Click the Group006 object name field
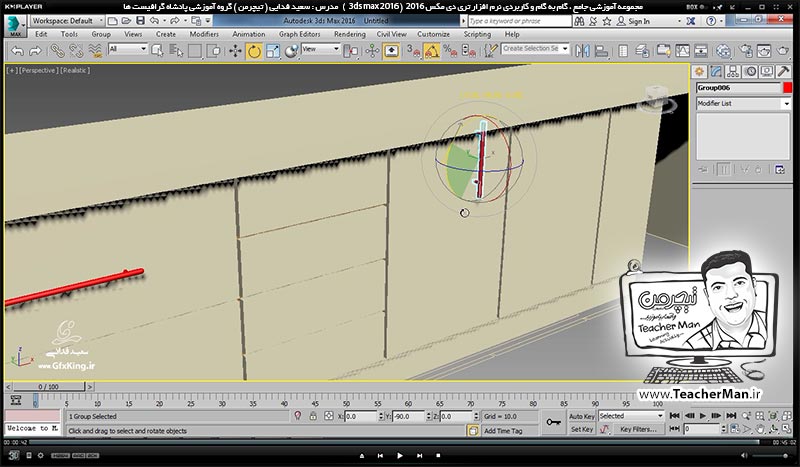The width and height of the screenshot is (800, 467). point(738,88)
